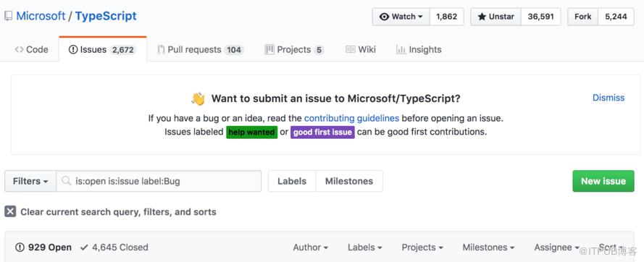Image resolution: width=644 pixels, height=262 pixels.
Task: Click the open issue icon beside 929 Open
Action: click(20, 248)
